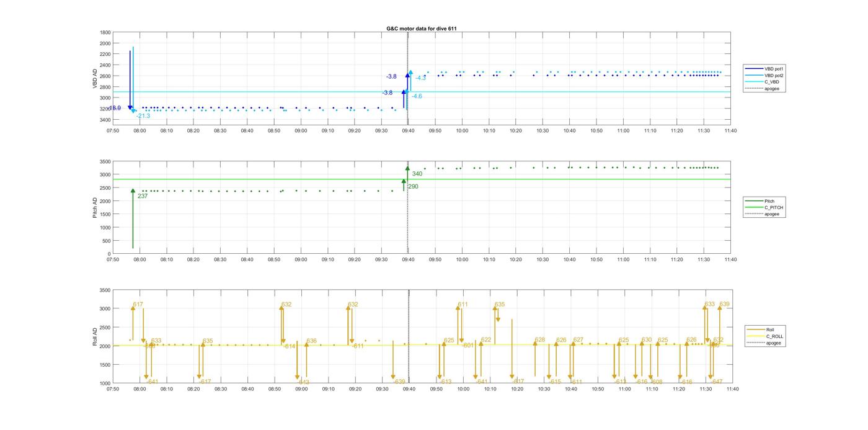Click the '628' roll annotation

click(540, 340)
